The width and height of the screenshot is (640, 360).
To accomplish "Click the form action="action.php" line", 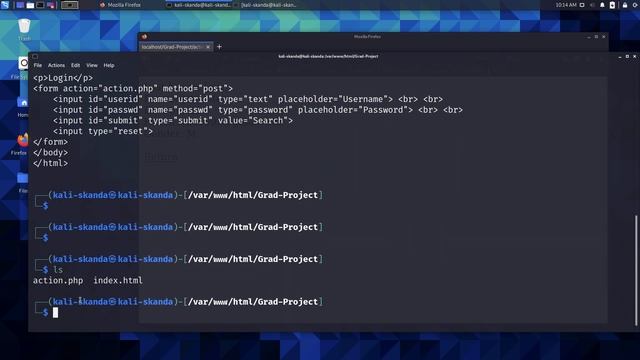I will click(x=133, y=88).
